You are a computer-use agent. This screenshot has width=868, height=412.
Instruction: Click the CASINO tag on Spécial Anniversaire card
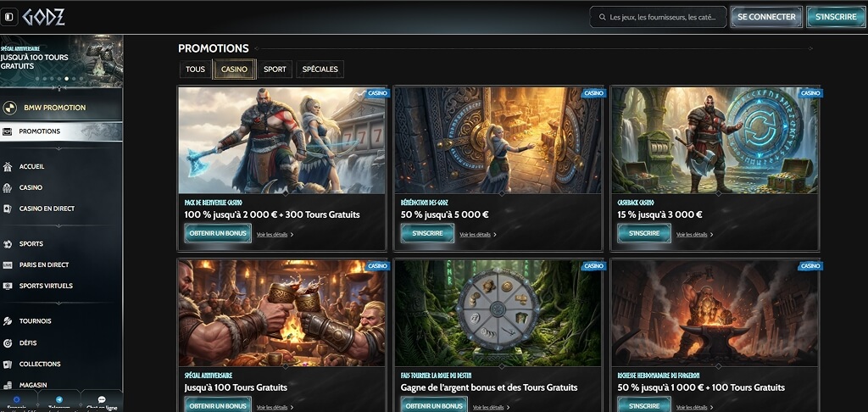[377, 266]
